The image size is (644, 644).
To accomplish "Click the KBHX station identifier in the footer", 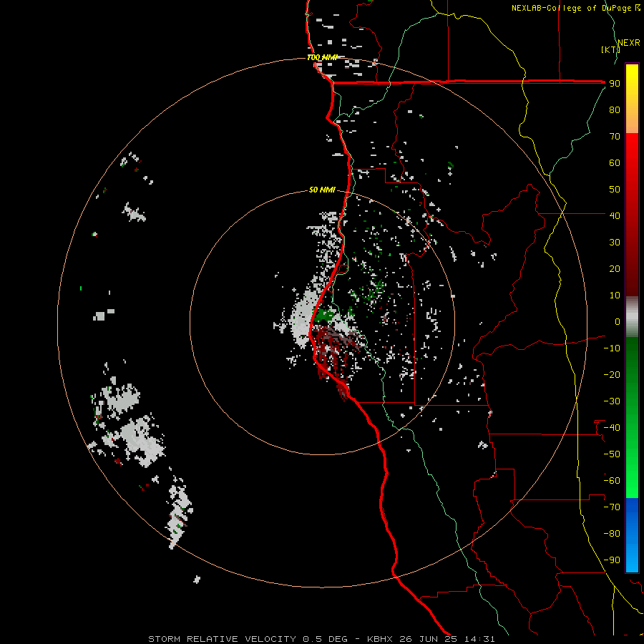I will 380,639.
